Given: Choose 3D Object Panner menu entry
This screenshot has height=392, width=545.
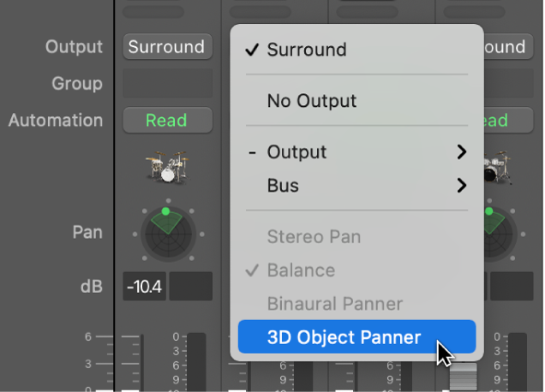Looking at the screenshot, I should click(344, 337).
